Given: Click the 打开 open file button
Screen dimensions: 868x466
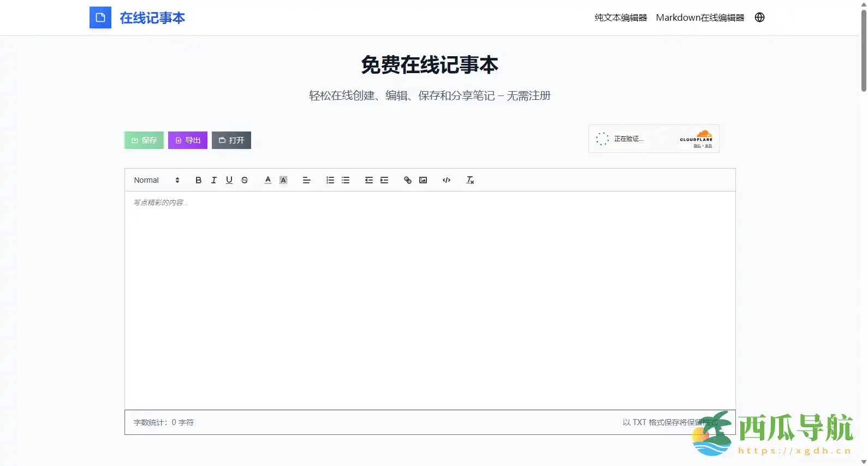Looking at the screenshot, I should coord(231,140).
